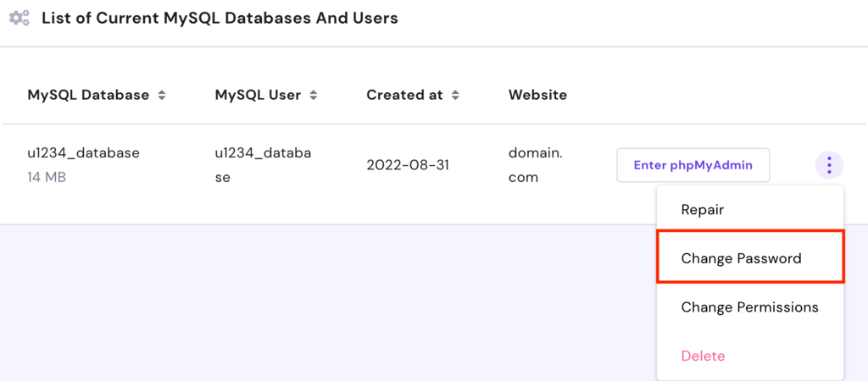
Task: Click the gears icon beside the list title
Action: (x=19, y=18)
